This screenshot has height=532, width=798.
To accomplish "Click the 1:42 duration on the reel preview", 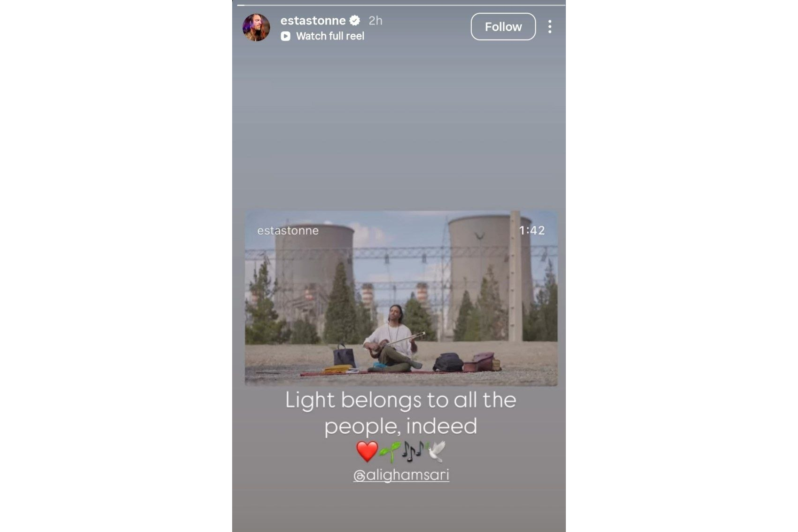I will coord(532,230).
